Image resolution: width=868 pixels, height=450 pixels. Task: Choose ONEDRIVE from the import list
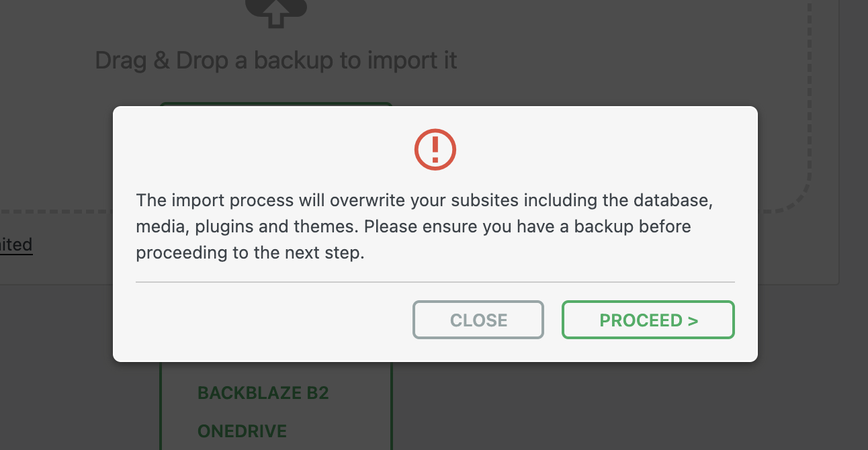[242, 431]
